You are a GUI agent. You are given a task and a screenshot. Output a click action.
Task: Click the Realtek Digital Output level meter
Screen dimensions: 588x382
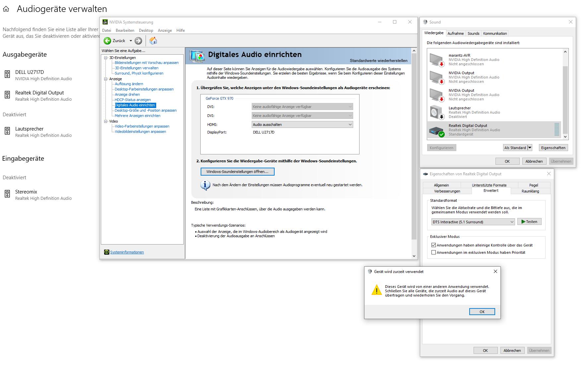556,130
